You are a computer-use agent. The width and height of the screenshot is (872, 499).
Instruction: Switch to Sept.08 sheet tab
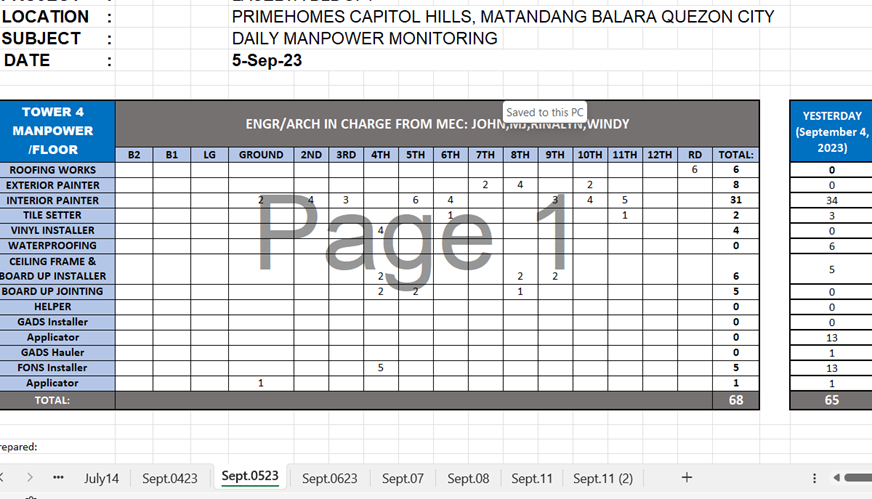pyautogui.click(x=468, y=478)
